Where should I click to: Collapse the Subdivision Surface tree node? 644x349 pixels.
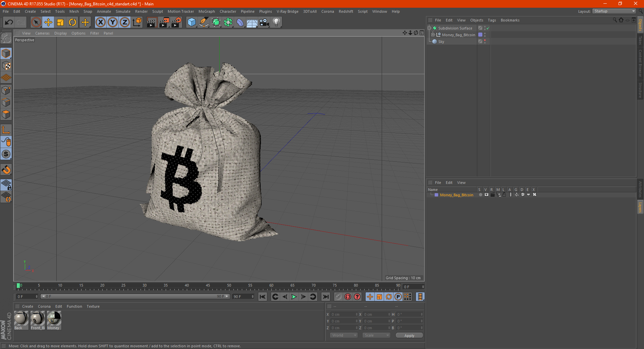pyautogui.click(x=429, y=28)
